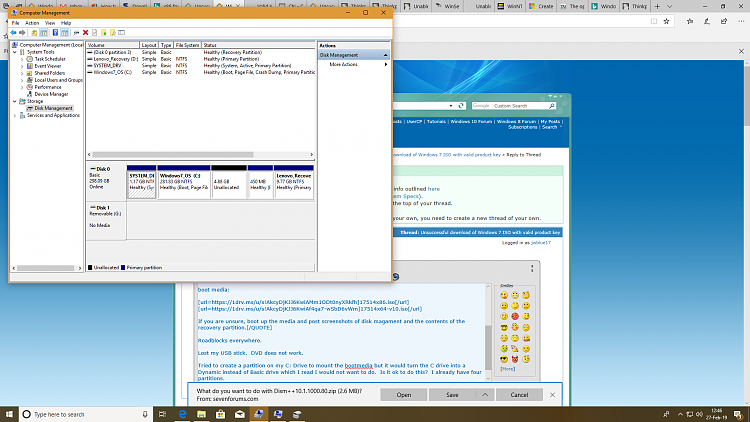Open File Explorer from the taskbar

click(x=201, y=414)
